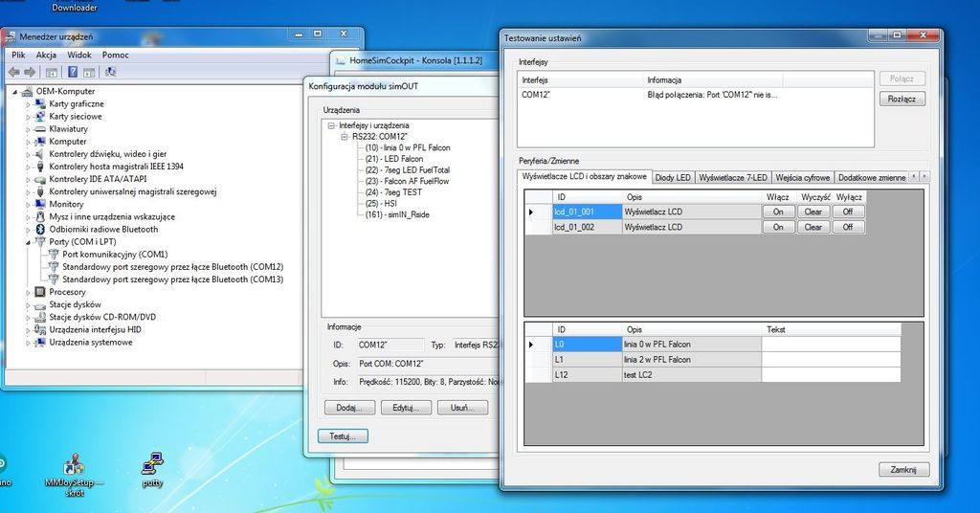Image resolution: width=980 pixels, height=513 pixels.
Task: Collapse the RS232: COM12 tree node
Action: (345, 137)
